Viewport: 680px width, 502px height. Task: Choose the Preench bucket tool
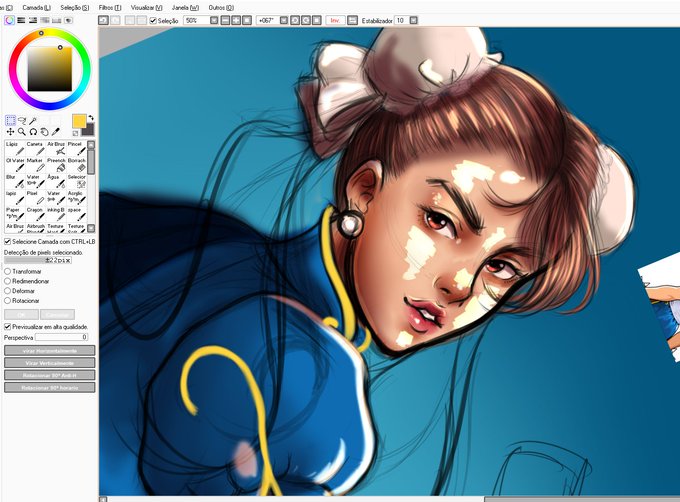pos(56,165)
